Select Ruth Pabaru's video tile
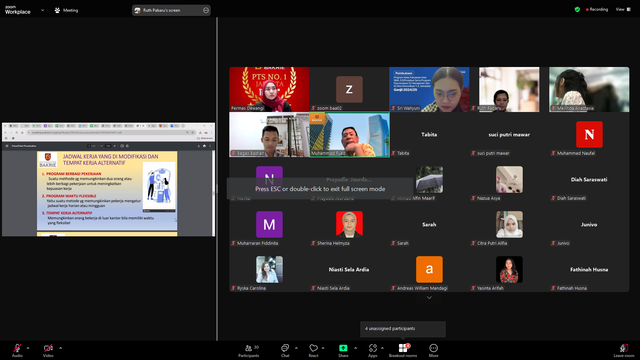 click(509, 89)
